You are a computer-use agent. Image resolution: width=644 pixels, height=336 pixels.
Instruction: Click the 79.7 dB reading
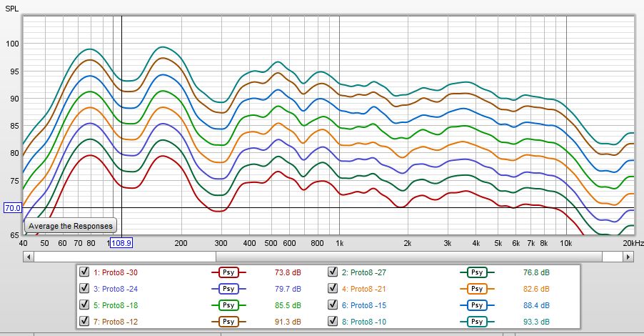tap(288, 289)
